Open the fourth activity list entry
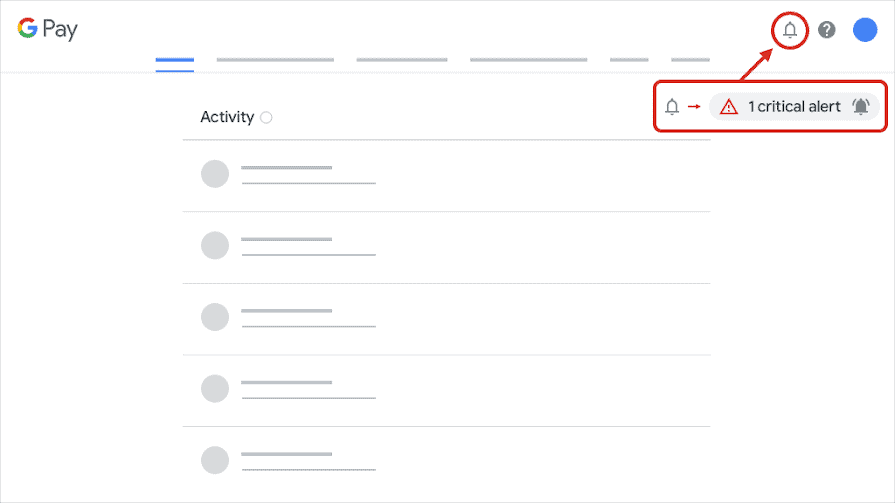Screen dimensions: 895x503 click(446, 391)
